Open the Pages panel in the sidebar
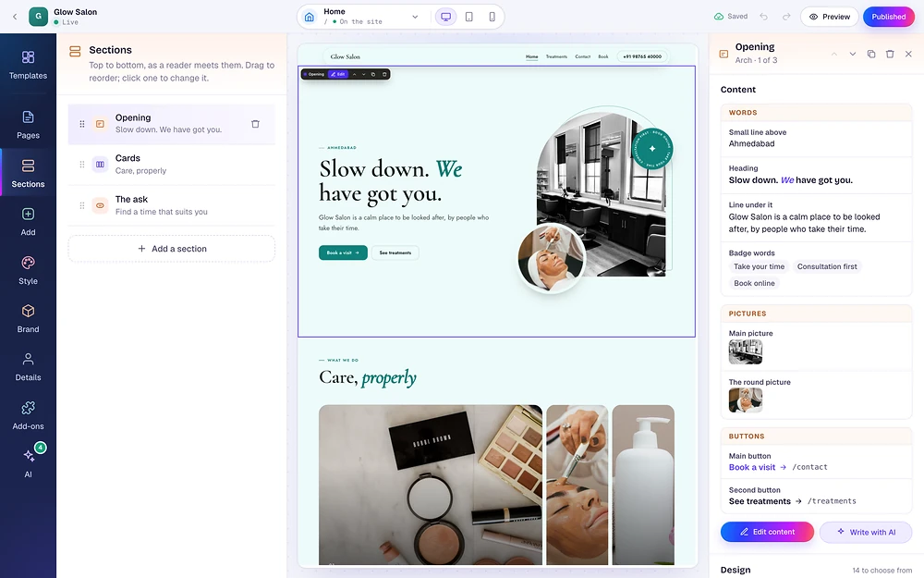 tap(28, 125)
